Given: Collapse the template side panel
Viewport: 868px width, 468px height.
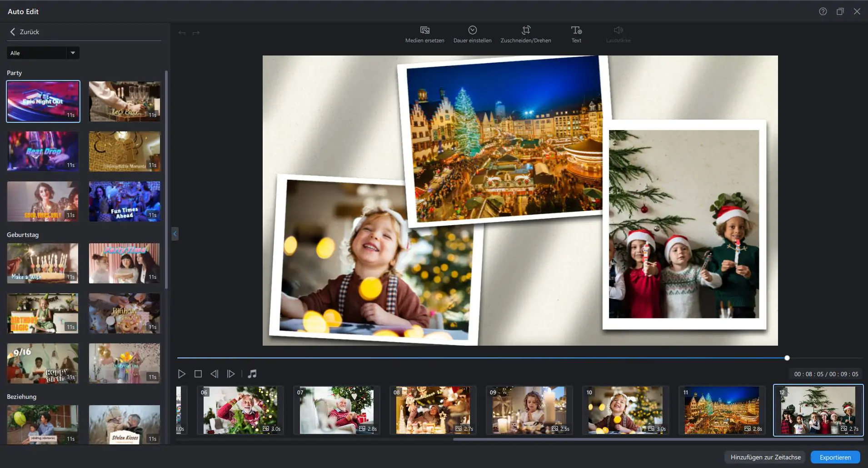Looking at the screenshot, I should click(175, 234).
